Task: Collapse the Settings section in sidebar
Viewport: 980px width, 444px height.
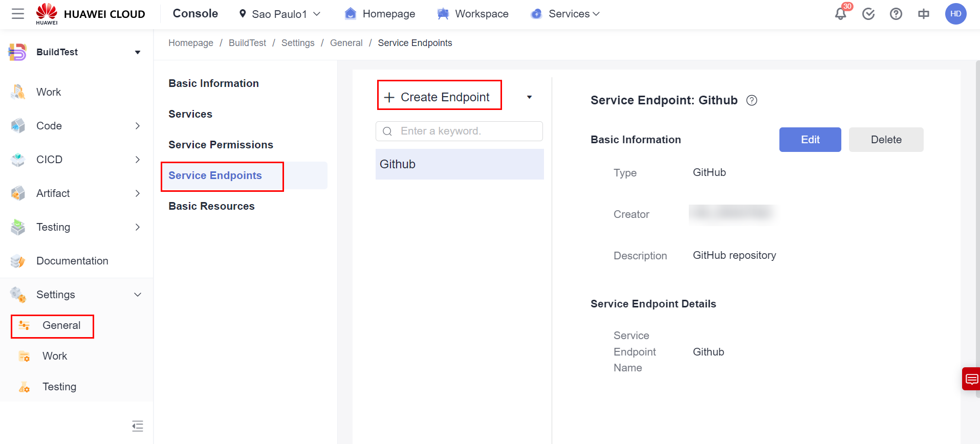Action: (137, 295)
